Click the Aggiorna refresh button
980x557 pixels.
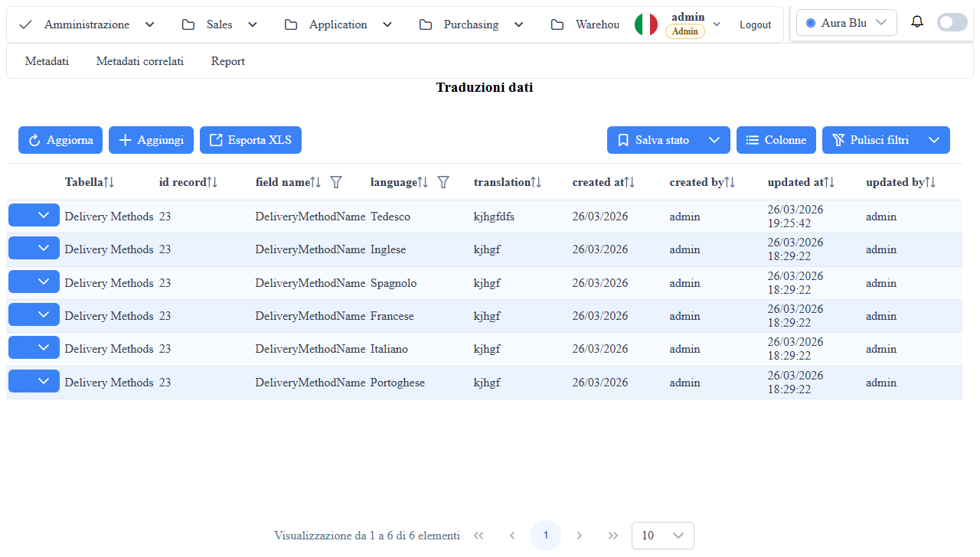60,140
